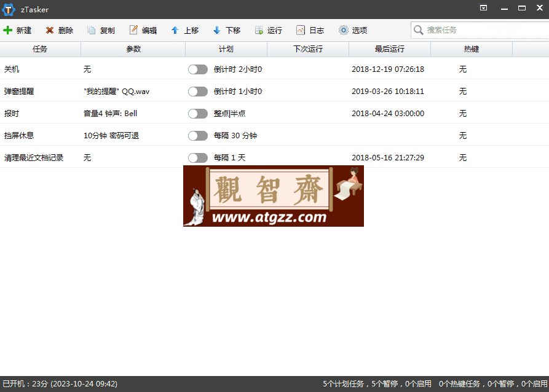Viewport: 549px width, 392px height.
Task: Click the 选项 button label
Action: click(x=360, y=31)
